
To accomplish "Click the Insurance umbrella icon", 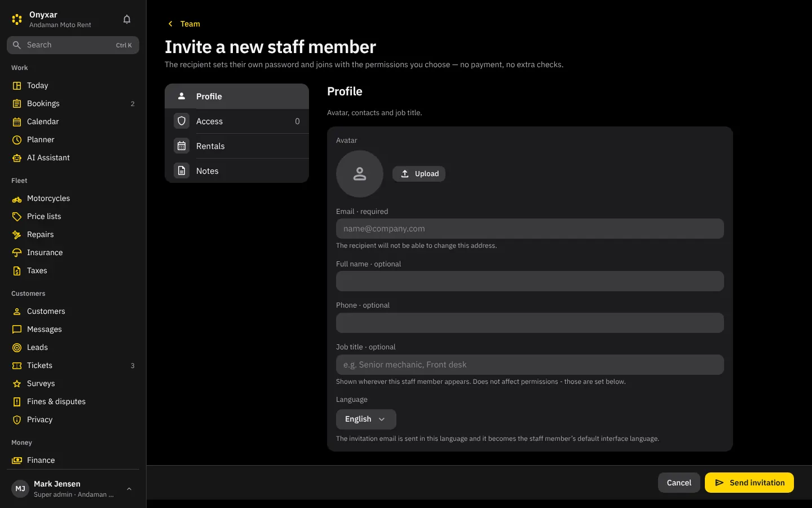I will pos(17,253).
